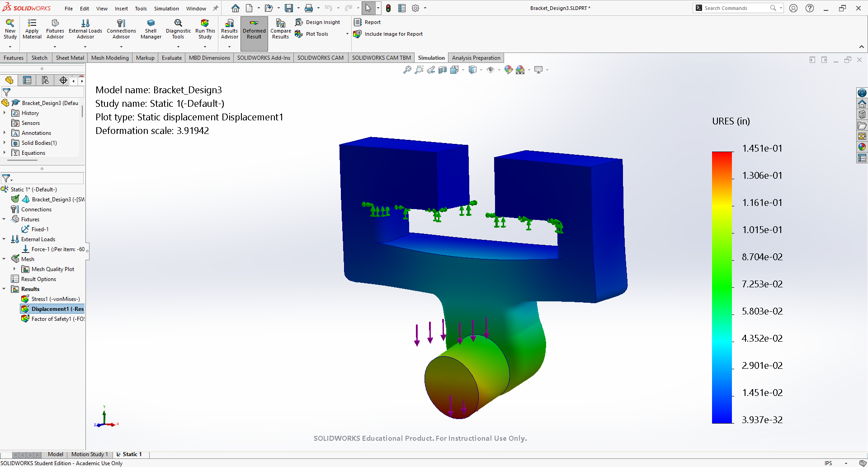Switch to the Model bottom tab
The image size is (868, 467).
(56, 454)
